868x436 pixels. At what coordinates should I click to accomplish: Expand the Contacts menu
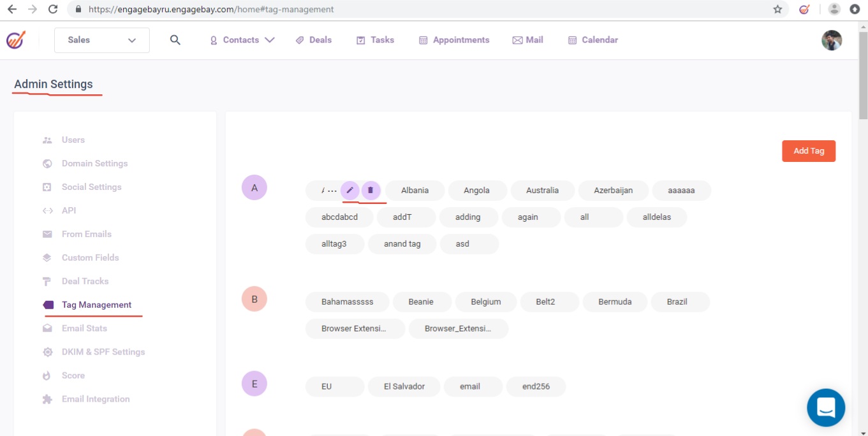point(242,40)
